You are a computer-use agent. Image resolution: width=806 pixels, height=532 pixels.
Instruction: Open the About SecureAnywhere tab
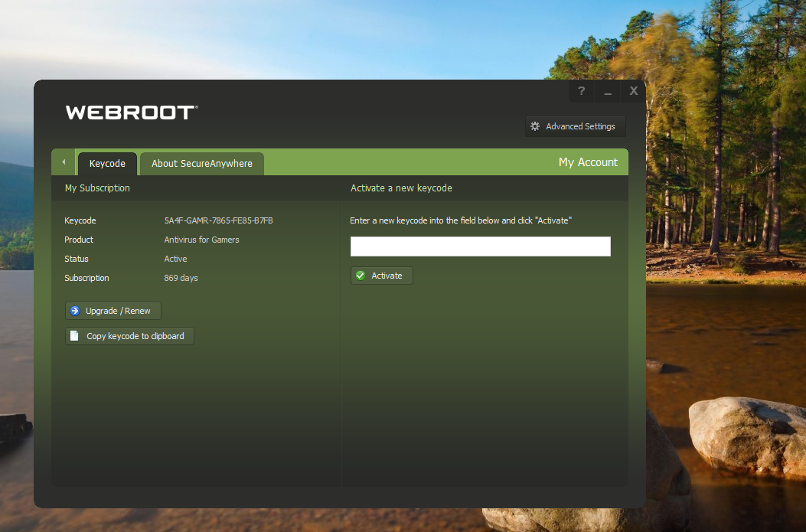(202, 164)
